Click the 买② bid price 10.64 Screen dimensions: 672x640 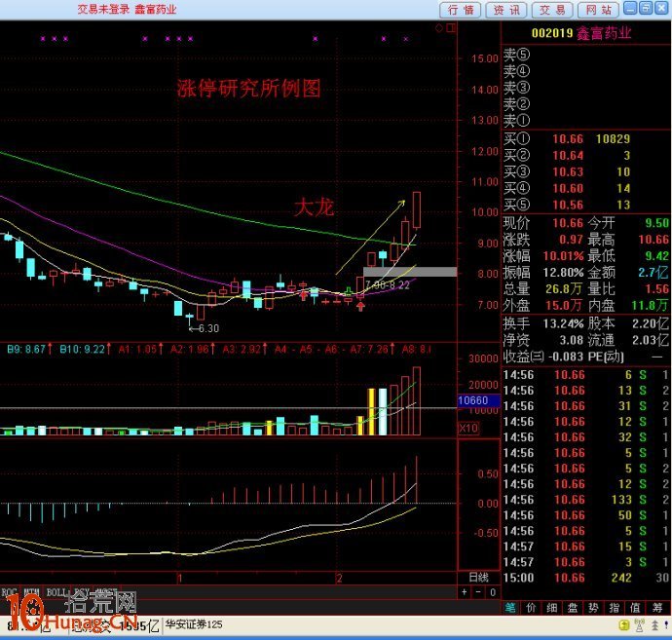coord(568,155)
